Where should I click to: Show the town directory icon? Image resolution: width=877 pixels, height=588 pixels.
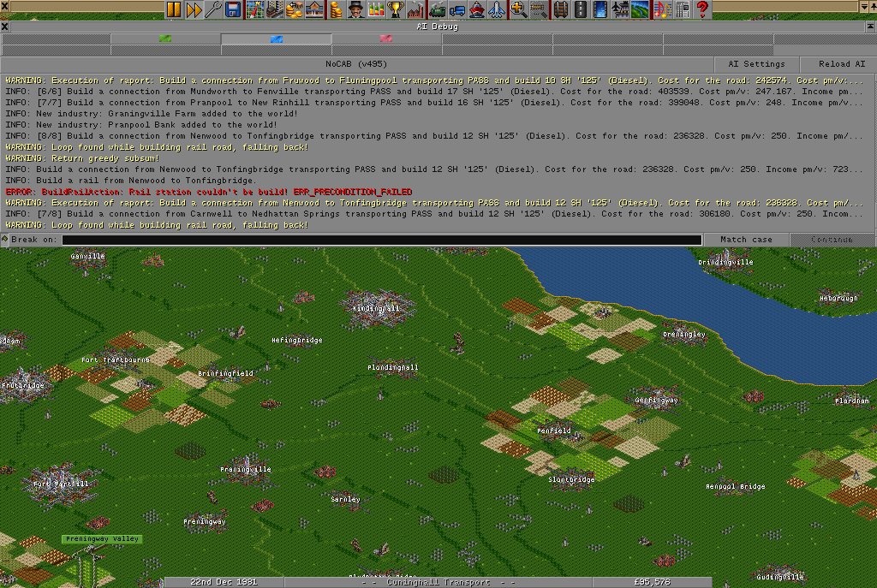pos(275,9)
